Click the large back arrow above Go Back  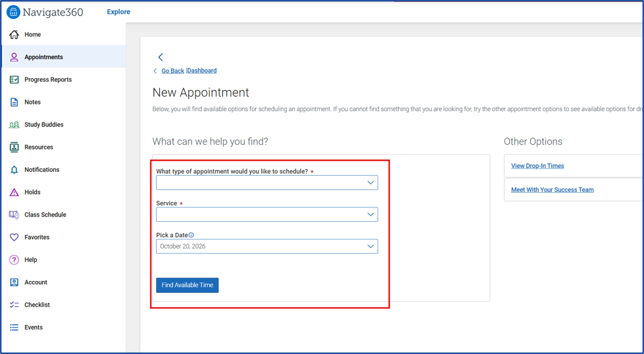161,57
